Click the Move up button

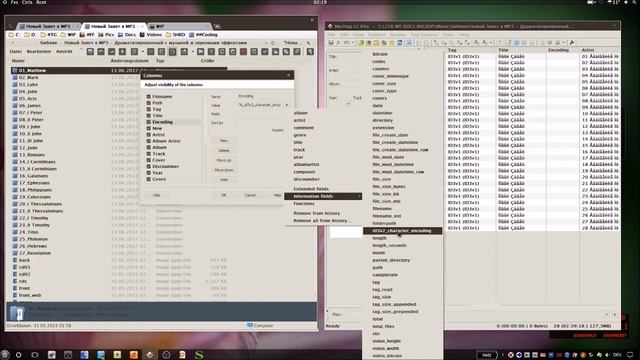(x=224, y=160)
